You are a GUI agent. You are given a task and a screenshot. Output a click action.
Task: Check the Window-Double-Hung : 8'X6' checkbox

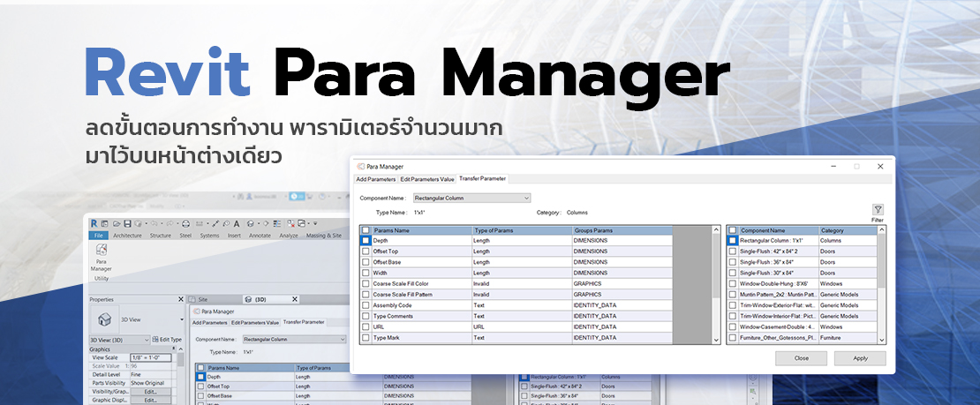click(733, 284)
